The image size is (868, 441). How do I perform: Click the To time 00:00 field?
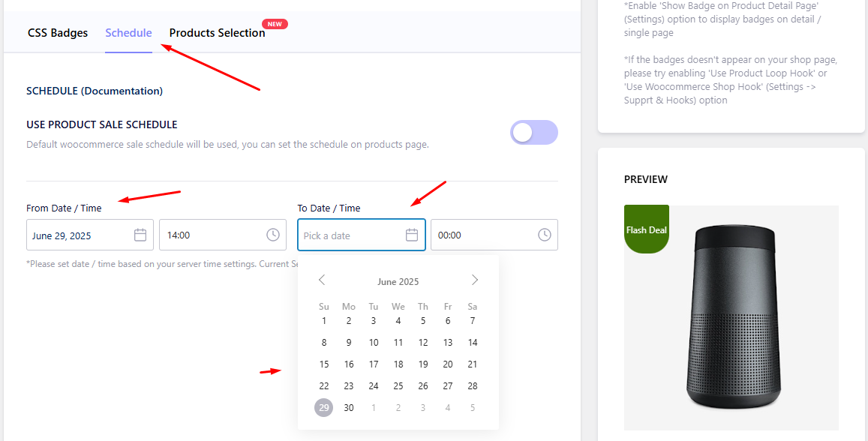[494, 235]
